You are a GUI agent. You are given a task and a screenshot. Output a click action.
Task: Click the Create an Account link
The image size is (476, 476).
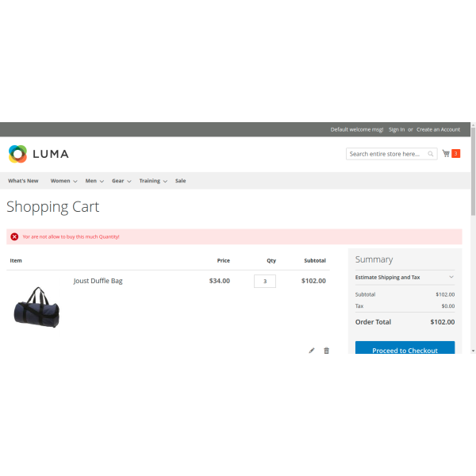click(438, 129)
